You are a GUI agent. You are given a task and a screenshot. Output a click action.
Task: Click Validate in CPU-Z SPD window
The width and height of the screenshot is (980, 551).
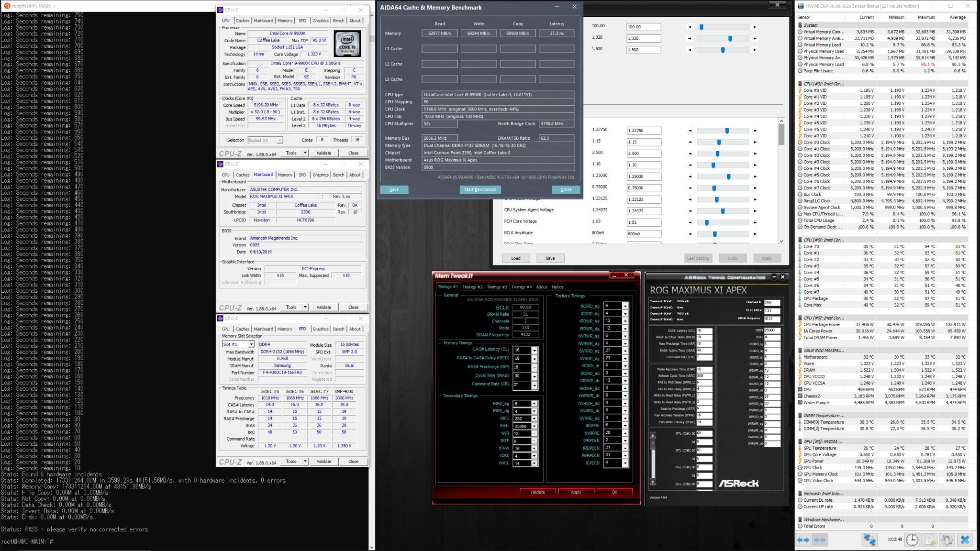(x=324, y=462)
